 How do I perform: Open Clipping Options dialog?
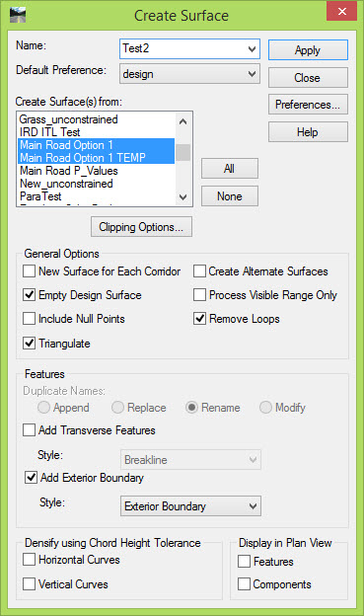pyautogui.click(x=141, y=227)
